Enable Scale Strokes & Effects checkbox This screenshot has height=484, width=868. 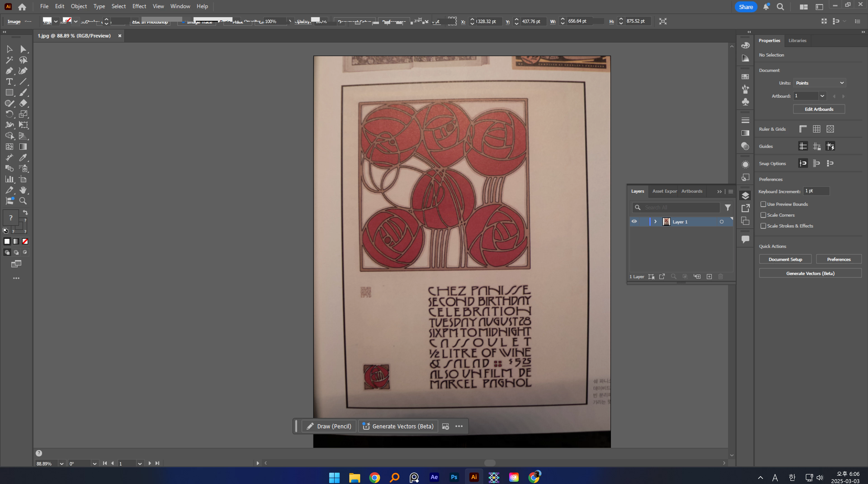pyautogui.click(x=763, y=226)
